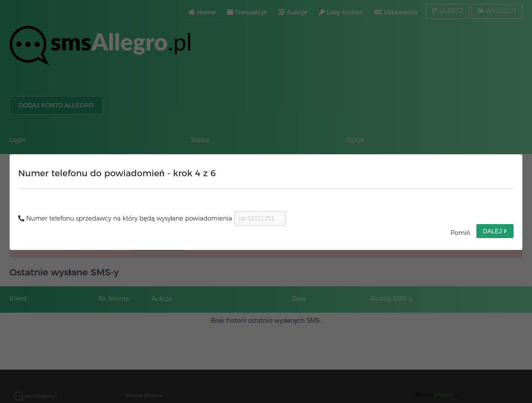Open the Home menu item
532x403 pixels.
[202, 12]
